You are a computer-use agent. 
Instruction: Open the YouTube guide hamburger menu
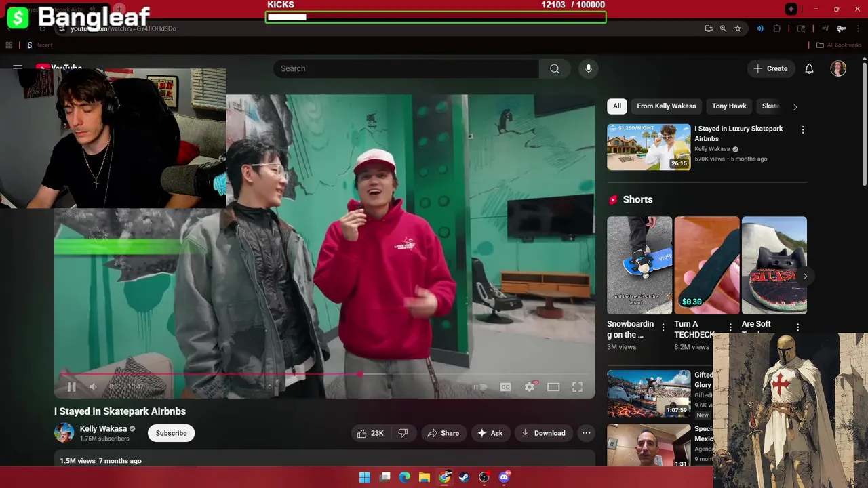pyautogui.click(x=18, y=68)
